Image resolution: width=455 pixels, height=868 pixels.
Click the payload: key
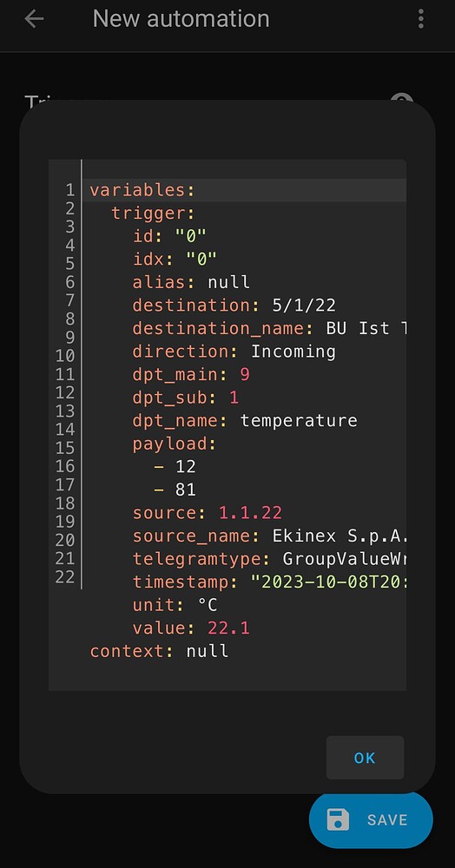tap(174, 444)
